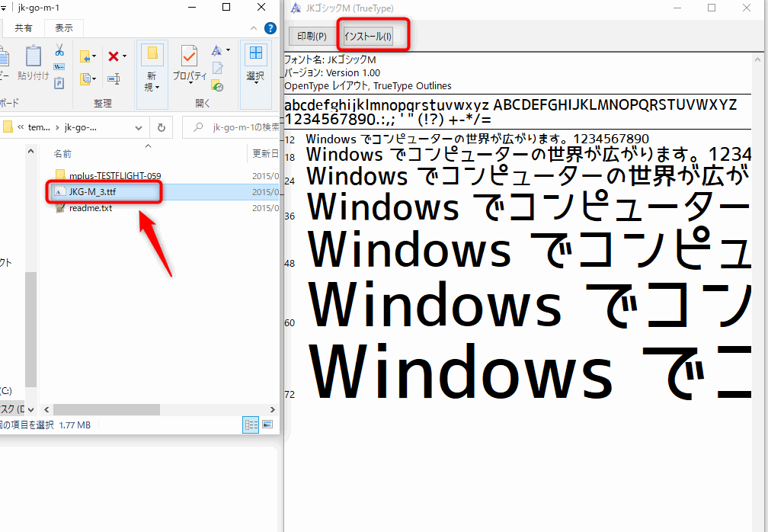Image resolution: width=768 pixels, height=532 pixels.
Task: Click the Cut scissors icon in the ribbon
Action: tap(59, 50)
